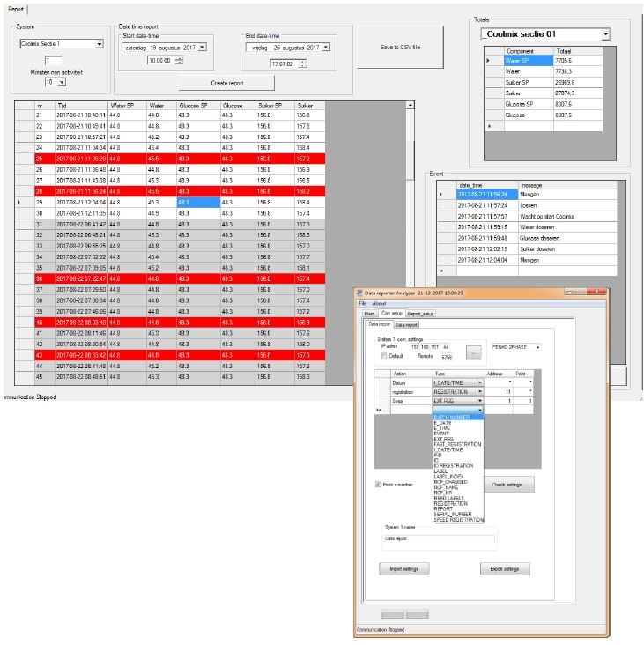This screenshot has width=644, height=645.
Task: Select the red row number 25 in the report grid
Action: click(180, 159)
